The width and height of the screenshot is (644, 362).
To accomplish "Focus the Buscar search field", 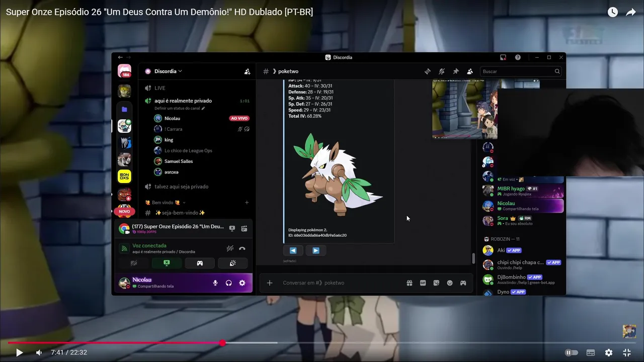I will click(521, 71).
